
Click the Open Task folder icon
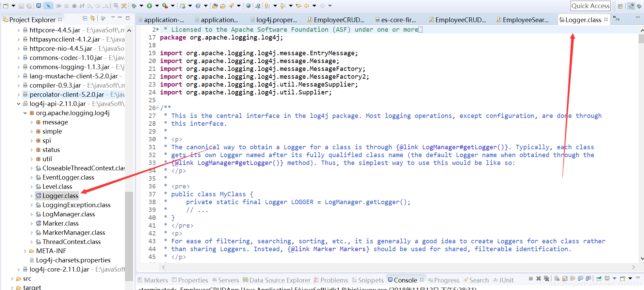click(223, 6)
